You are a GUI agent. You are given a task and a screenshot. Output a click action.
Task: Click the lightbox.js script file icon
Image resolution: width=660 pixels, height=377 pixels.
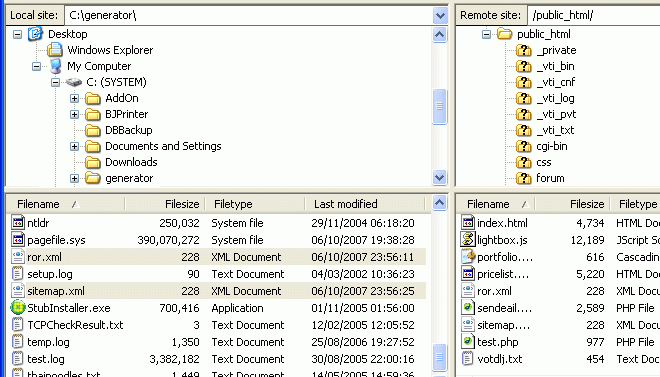[x=468, y=239]
